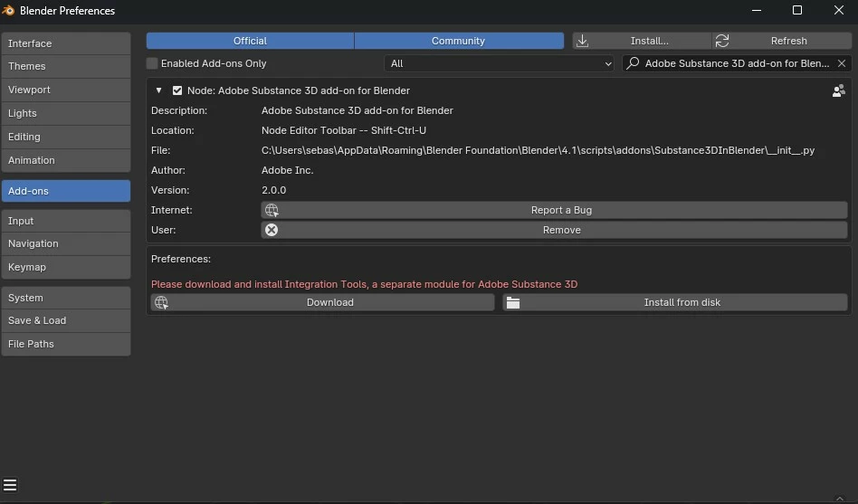
Task: Disable the Adobe Substance 3D add-on checkbox
Action: pyautogui.click(x=177, y=90)
